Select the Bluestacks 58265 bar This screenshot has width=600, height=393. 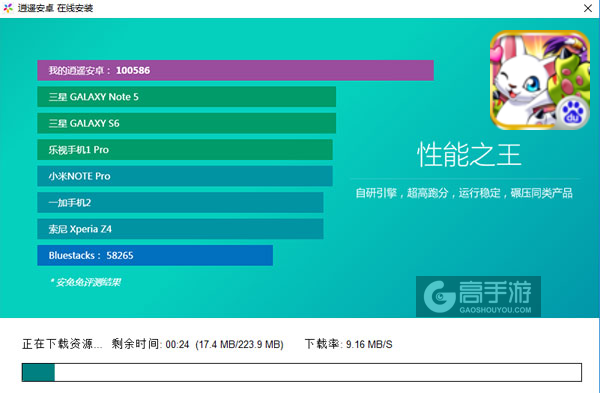coord(155,255)
